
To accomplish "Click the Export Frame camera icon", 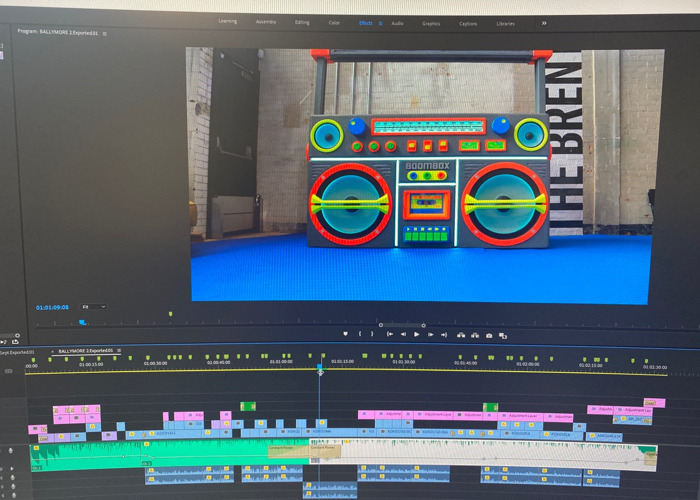I will [x=489, y=336].
